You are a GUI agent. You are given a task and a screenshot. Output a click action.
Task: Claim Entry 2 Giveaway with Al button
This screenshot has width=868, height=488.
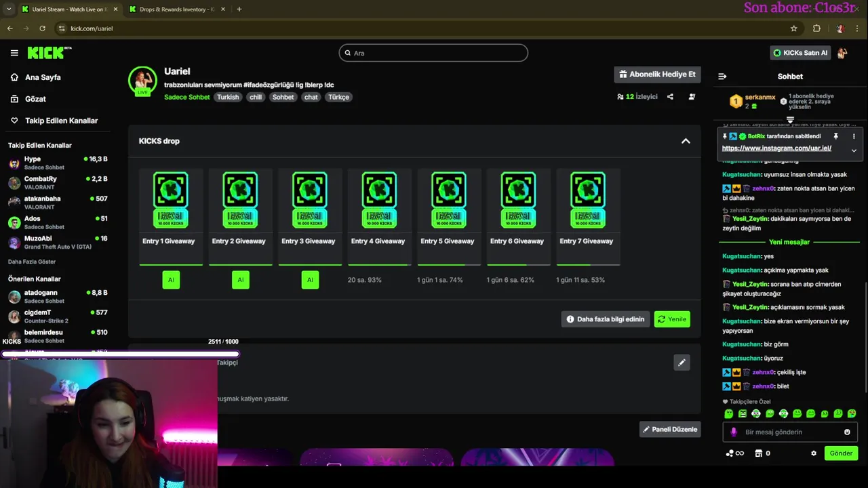pos(240,280)
